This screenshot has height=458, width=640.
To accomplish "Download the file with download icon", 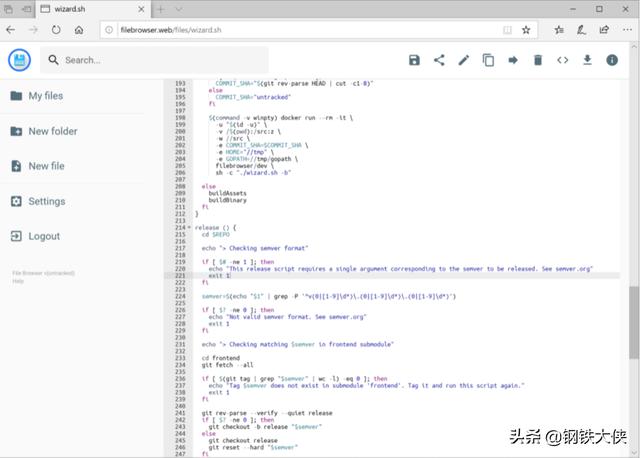I will 587,60.
